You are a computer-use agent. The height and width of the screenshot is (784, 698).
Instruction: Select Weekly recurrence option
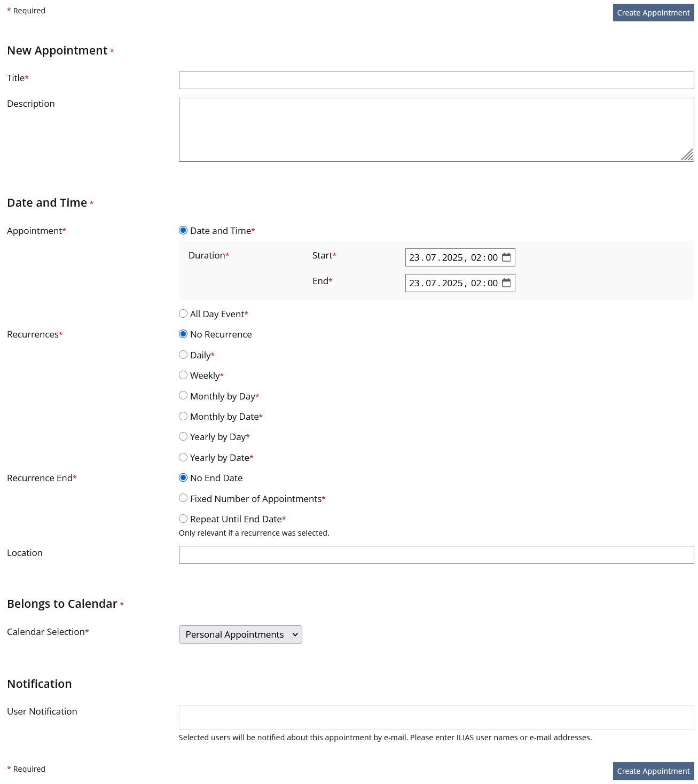pyautogui.click(x=183, y=375)
